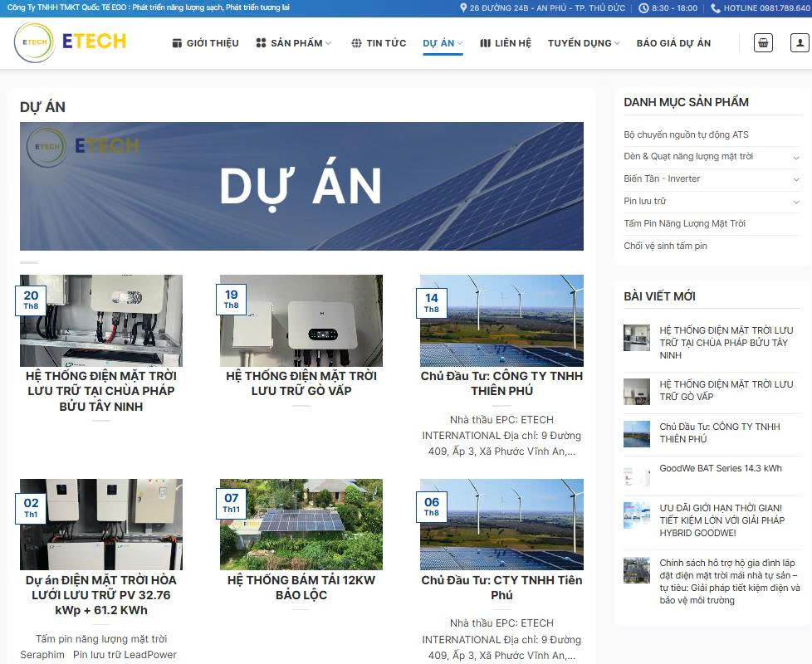812x664 pixels.
Task: Click the map icon beside Liên Hệ
Action: tap(485, 43)
